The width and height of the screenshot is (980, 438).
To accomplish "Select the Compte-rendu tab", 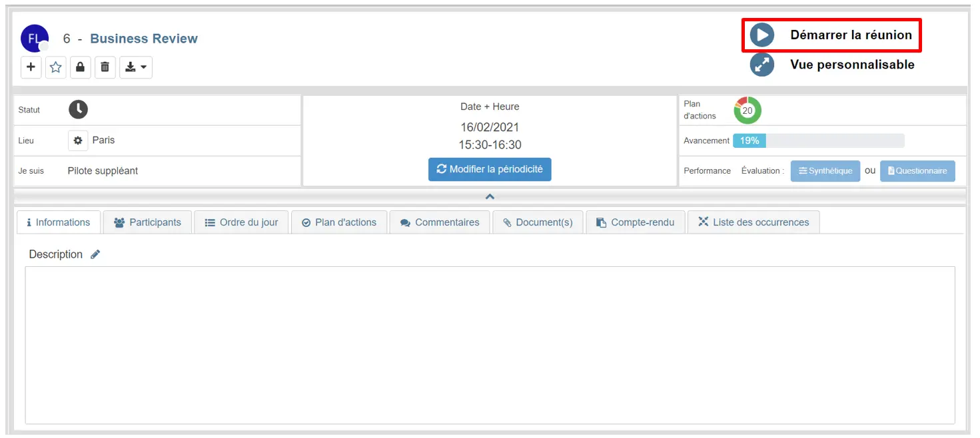I will [x=635, y=222].
